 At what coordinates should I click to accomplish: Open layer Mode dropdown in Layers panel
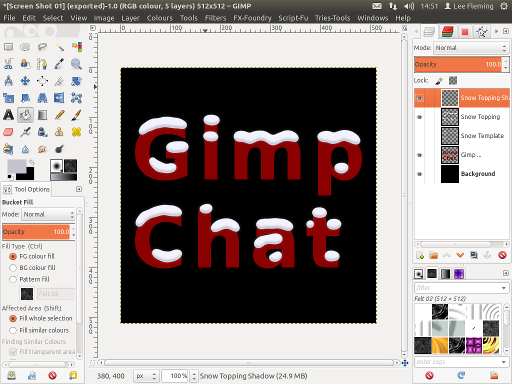pos(471,48)
